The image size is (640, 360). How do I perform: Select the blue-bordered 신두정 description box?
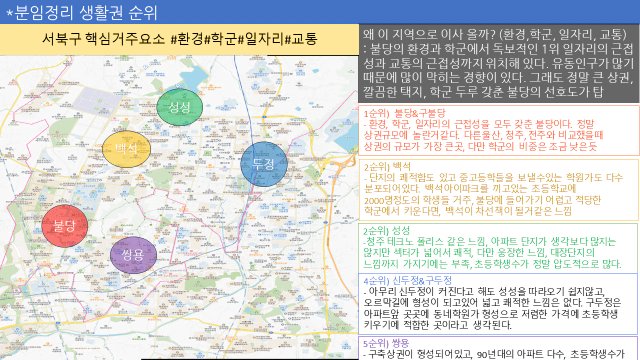click(x=498, y=304)
